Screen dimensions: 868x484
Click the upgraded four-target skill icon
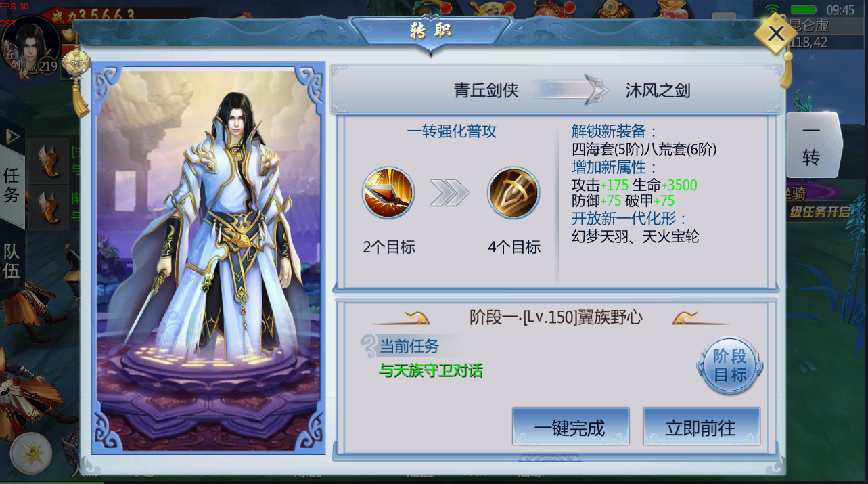click(513, 193)
